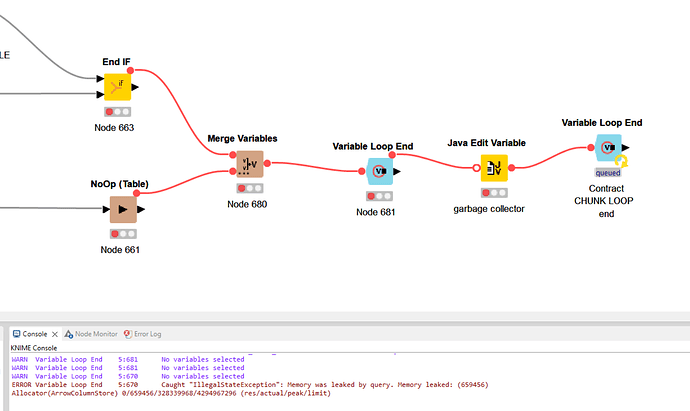Click the Allocator(ArrowColumnStore) console line
The width and height of the screenshot is (690, 411).
[171, 393]
